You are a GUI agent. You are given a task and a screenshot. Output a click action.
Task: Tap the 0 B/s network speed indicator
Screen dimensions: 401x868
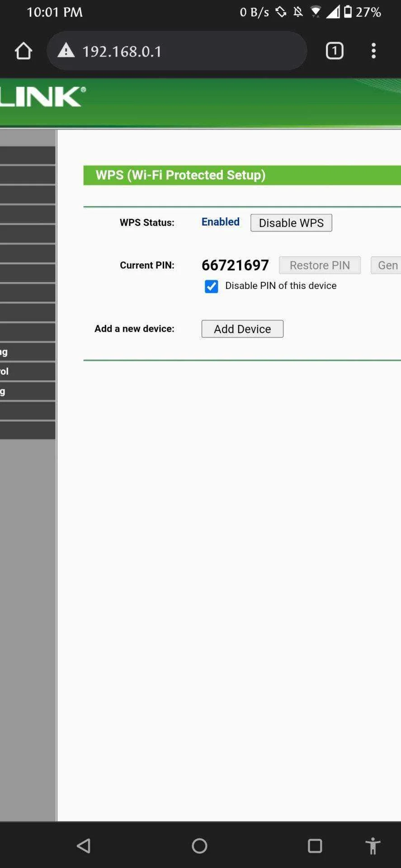254,12
